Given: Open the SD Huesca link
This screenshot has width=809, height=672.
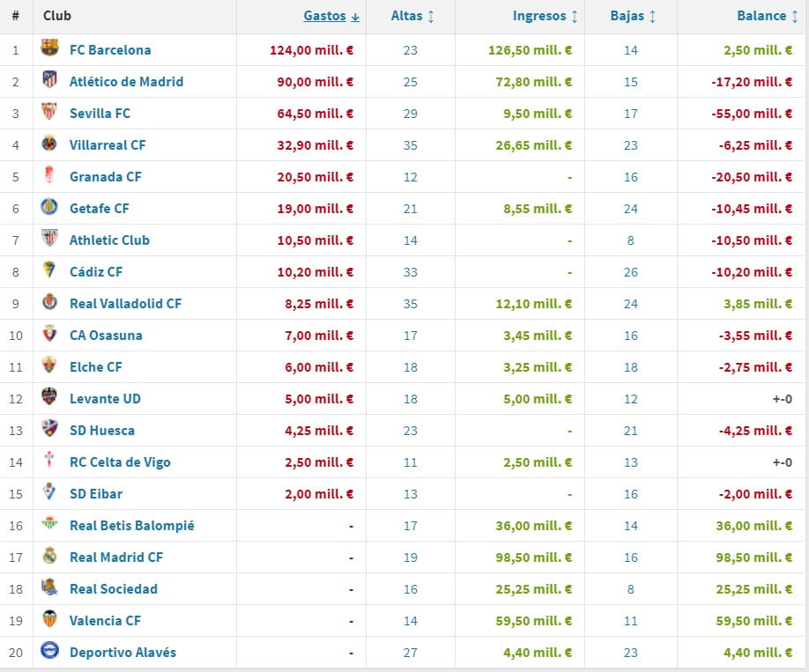Looking at the screenshot, I should 102,431.
